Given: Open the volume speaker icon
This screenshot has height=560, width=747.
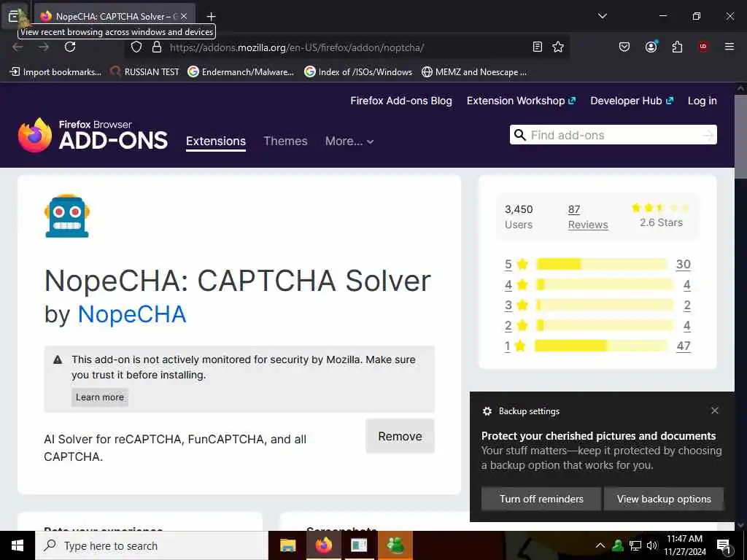Looking at the screenshot, I should (x=651, y=545).
